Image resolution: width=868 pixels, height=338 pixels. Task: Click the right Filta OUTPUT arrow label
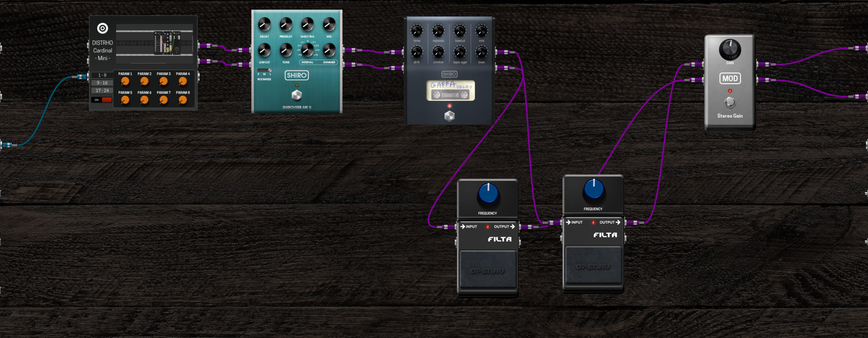(610, 222)
